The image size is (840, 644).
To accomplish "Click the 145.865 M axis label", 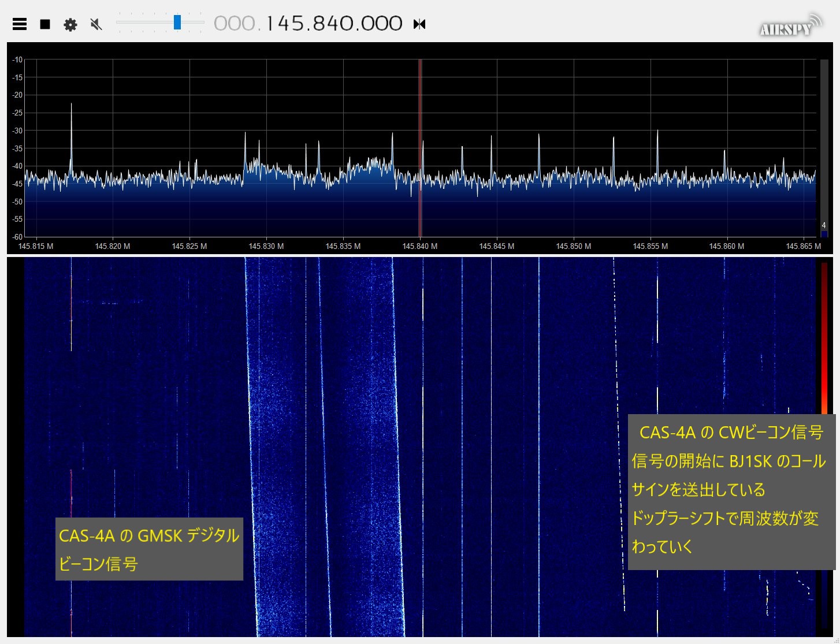I will click(x=804, y=246).
